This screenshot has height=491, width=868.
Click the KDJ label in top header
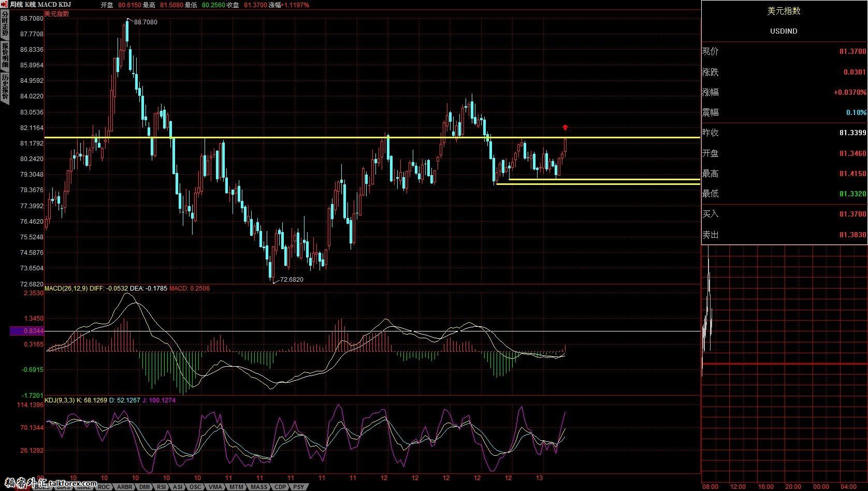pos(65,5)
